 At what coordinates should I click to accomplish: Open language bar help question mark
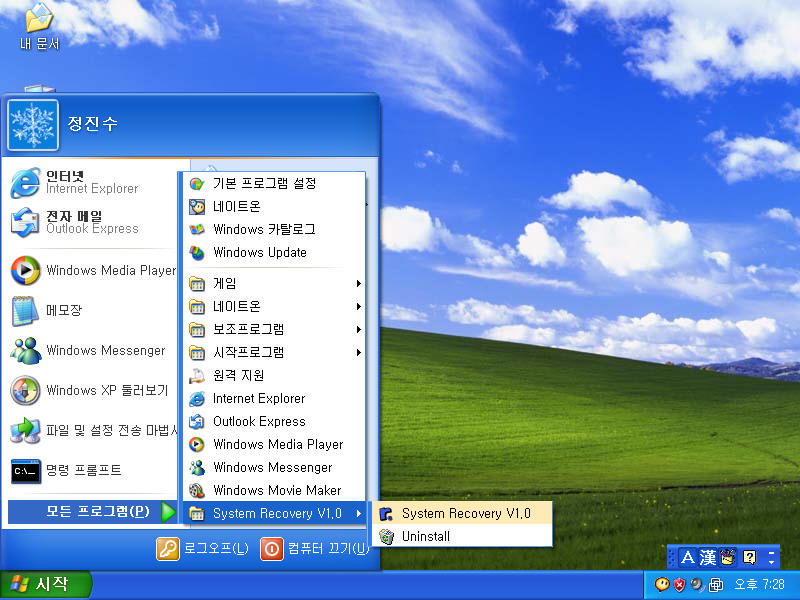pyautogui.click(x=749, y=558)
